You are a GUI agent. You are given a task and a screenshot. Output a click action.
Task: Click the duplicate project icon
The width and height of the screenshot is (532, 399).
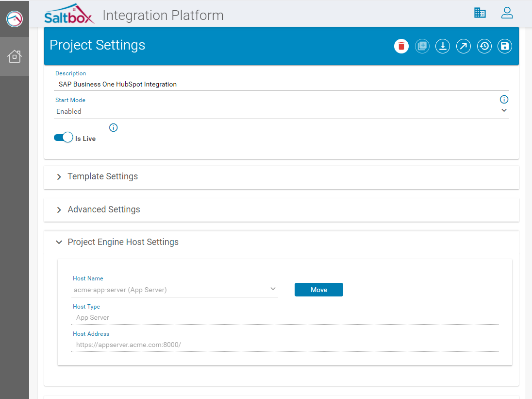point(422,46)
